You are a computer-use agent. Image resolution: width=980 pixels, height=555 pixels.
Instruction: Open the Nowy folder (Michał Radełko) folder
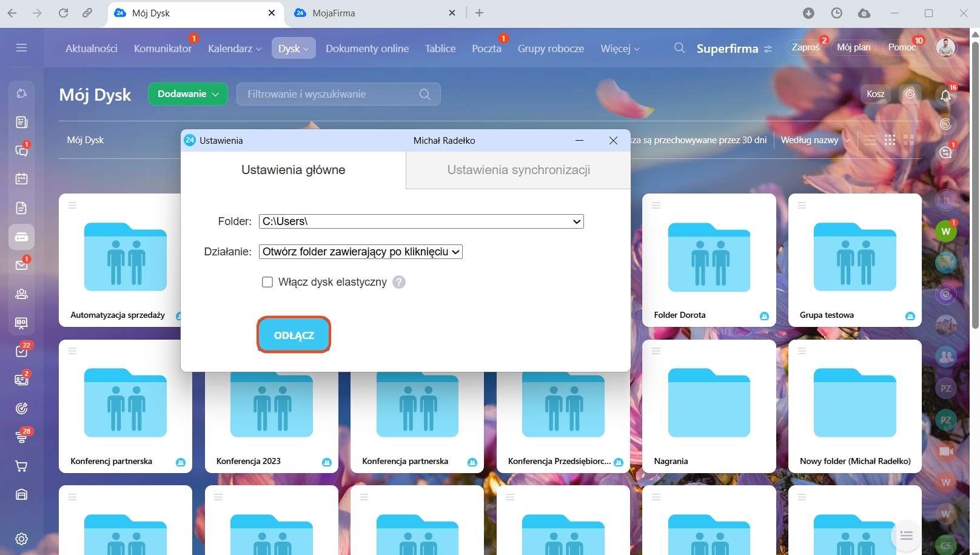855,406
